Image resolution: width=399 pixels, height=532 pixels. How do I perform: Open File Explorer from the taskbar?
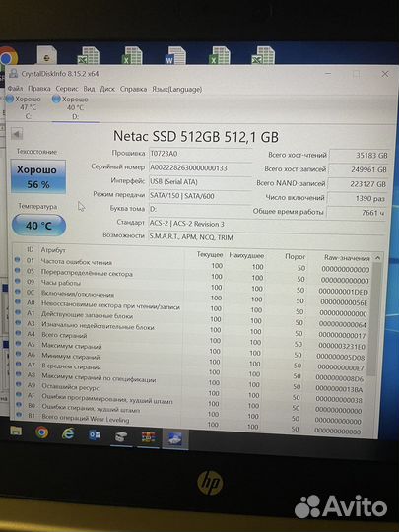click(16, 432)
